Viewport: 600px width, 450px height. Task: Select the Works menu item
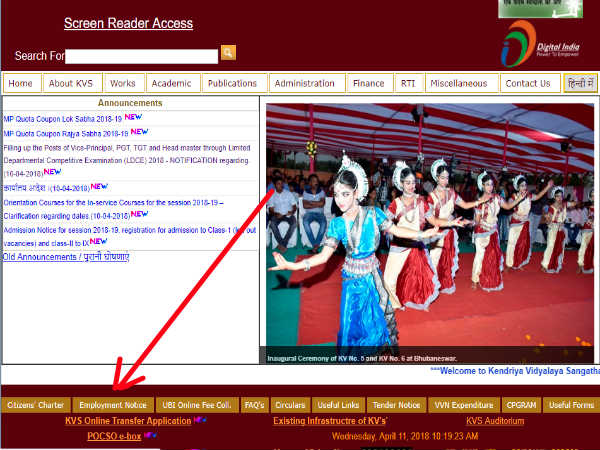point(124,83)
